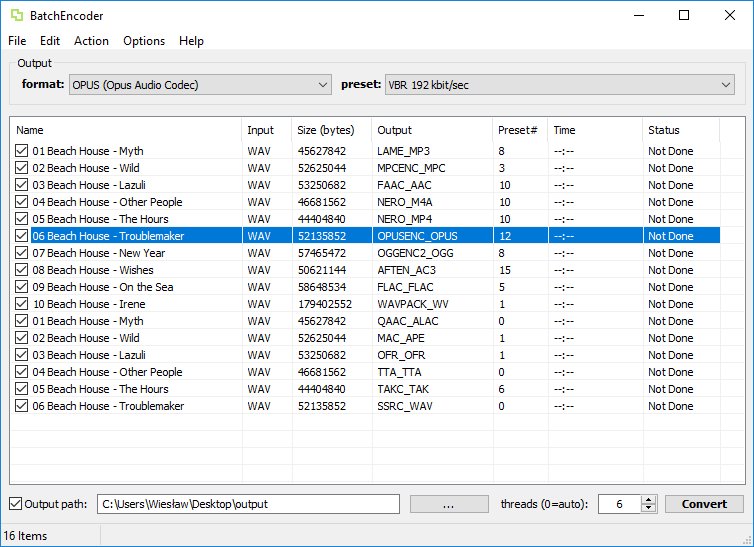
Task: Sort list by Output column header
Action: (x=432, y=130)
